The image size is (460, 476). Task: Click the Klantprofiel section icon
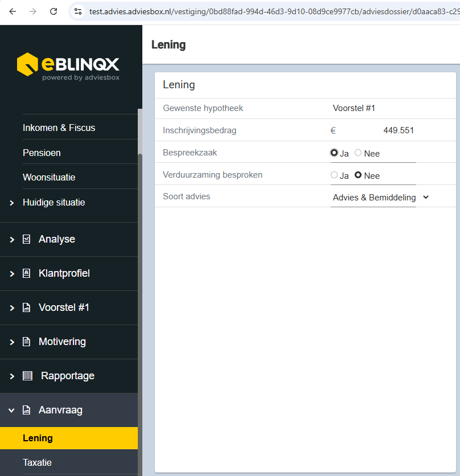pos(26,274)
